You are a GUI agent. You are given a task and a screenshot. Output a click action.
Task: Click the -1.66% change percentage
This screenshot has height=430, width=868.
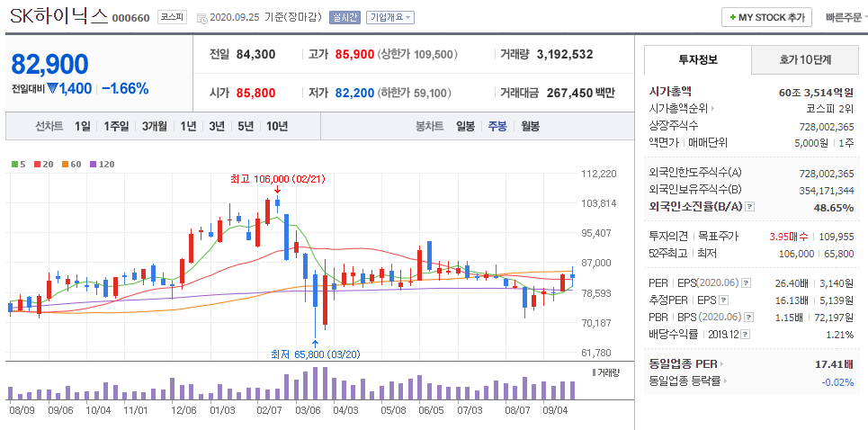click(x=126, y=88)
